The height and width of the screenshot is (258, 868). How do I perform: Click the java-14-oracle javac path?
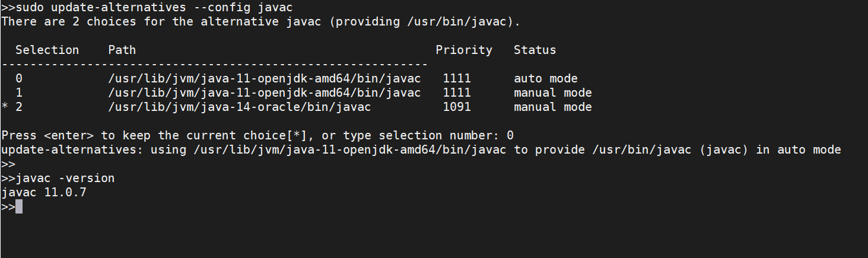pos(239,107)
